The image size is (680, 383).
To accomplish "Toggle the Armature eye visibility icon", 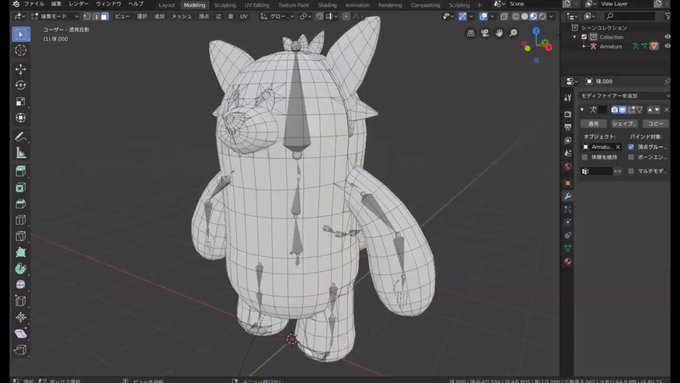I will tap(667, 46).
